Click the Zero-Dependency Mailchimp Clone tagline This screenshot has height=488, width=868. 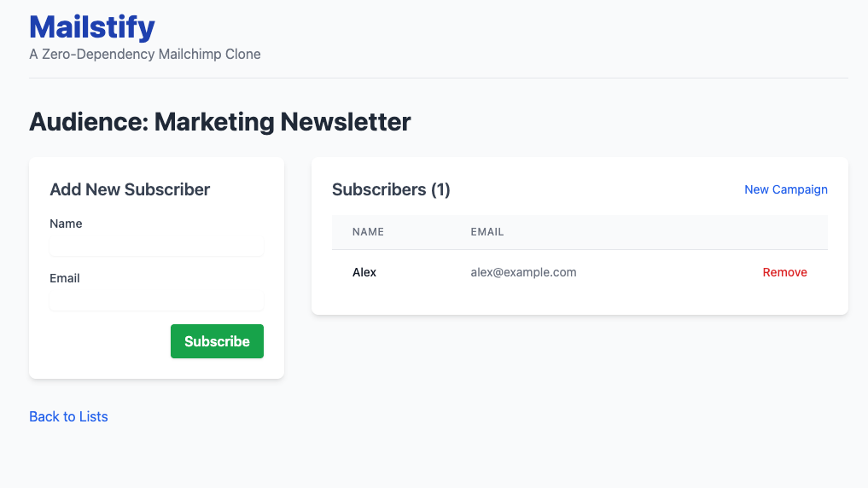(x=145, y=55)
